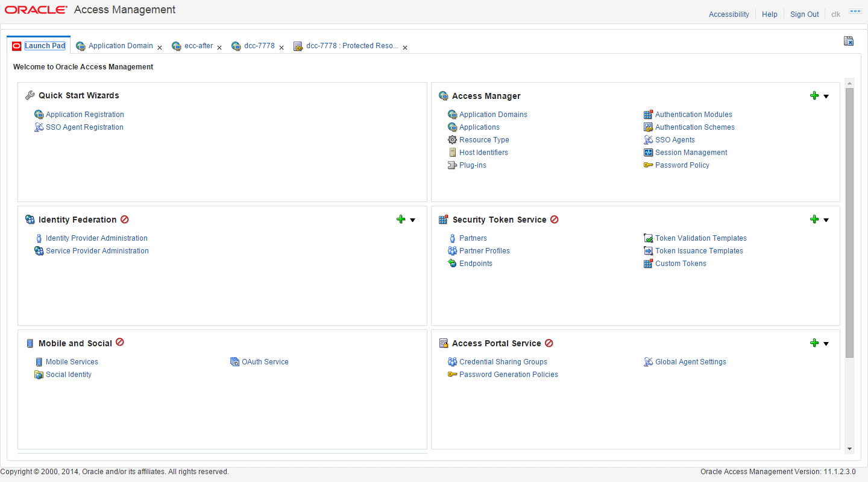This screenshot has width=868, height=482.
Task: Click the green plus in Access Portal Service panel
Action: click(814, 343)
